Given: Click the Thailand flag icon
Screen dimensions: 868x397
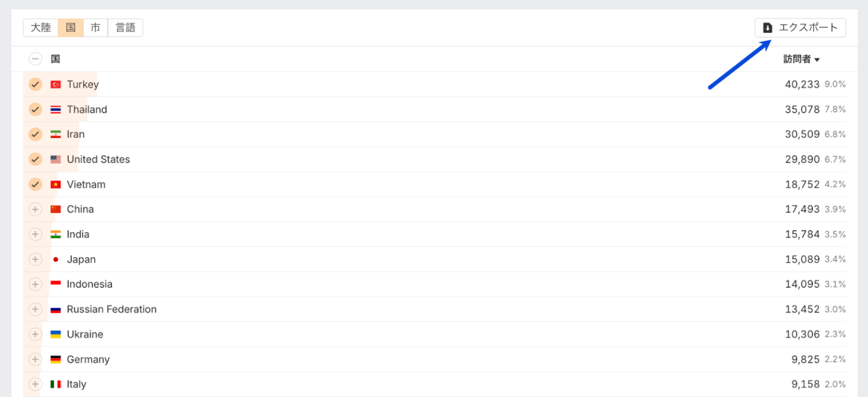Looking at the screenshot, I should 55,110.
